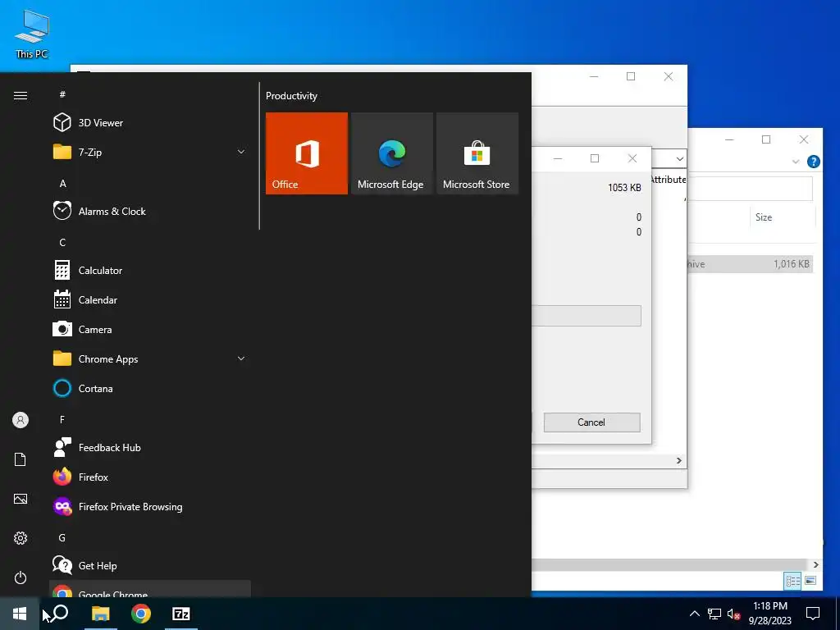The width and height of the screenshot is (840, 630).
Task: Click the Power button in Start
Action: [21, 577]
